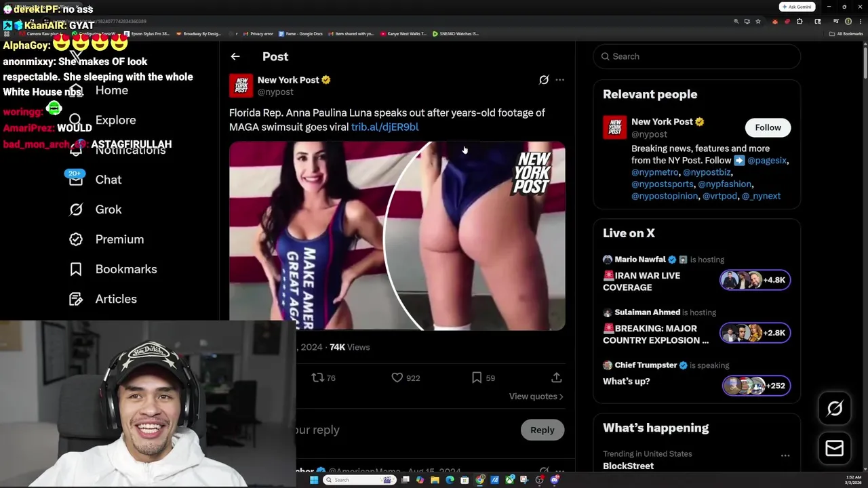Open 'SNEAKO Watches IS...' bookmark
Viewport: 868px width, 488px height.
(x=456, y=34)
